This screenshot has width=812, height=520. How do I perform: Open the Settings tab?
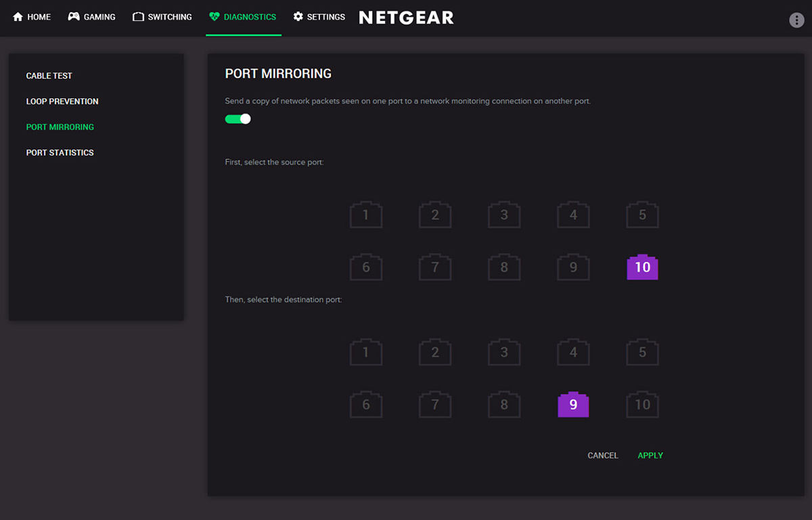(319, 17)
